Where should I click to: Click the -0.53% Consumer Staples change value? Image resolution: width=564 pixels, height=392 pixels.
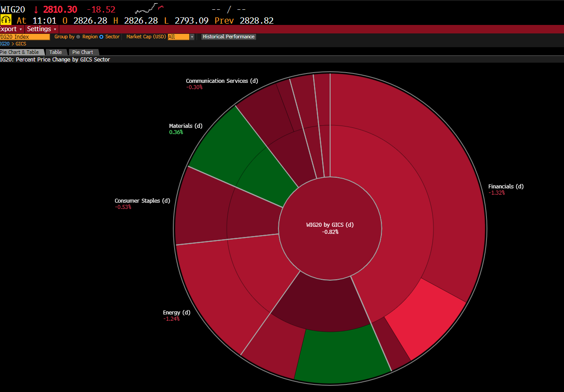coord(123,207)
